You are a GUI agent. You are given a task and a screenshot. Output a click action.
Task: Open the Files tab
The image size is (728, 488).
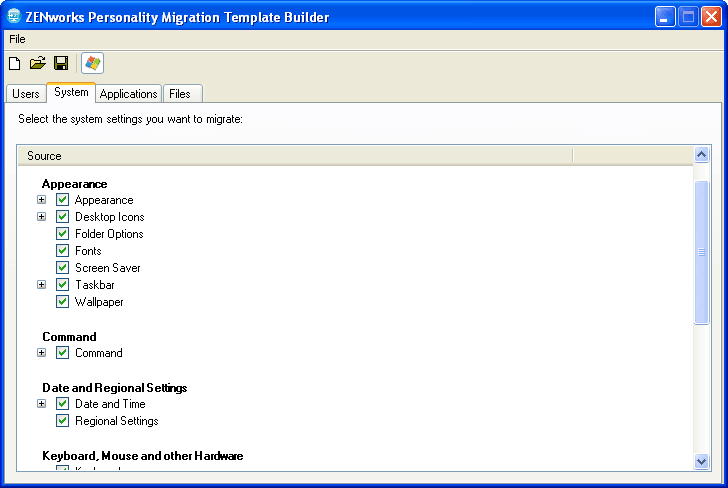182,94
